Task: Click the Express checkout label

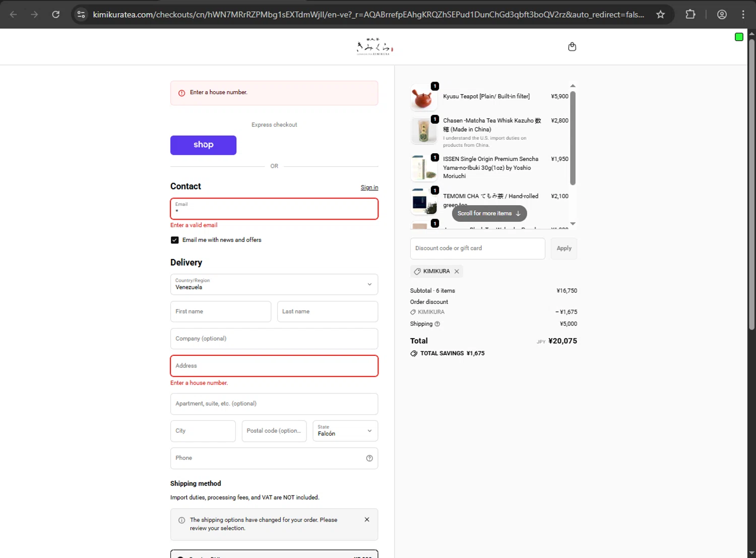Action: pos(274,125)
